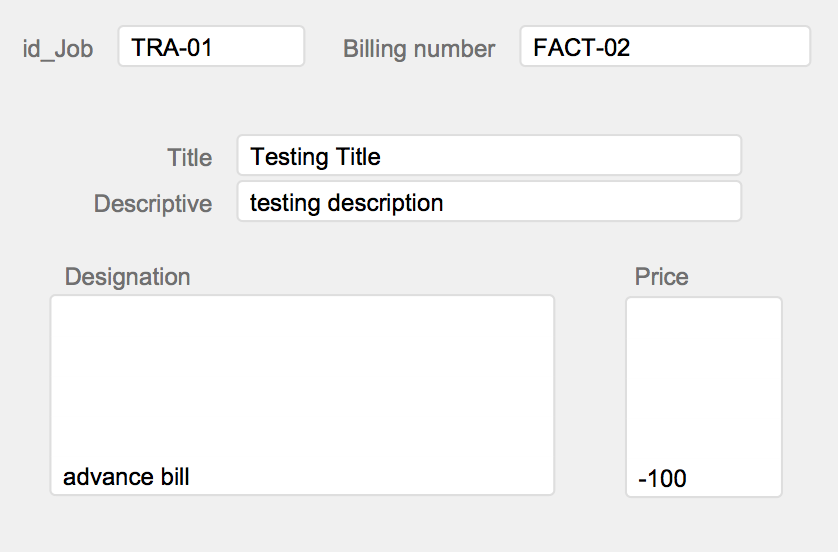This screenshot has height=552, width=838.
Task: Click the Billing number label
Action: 419,49
